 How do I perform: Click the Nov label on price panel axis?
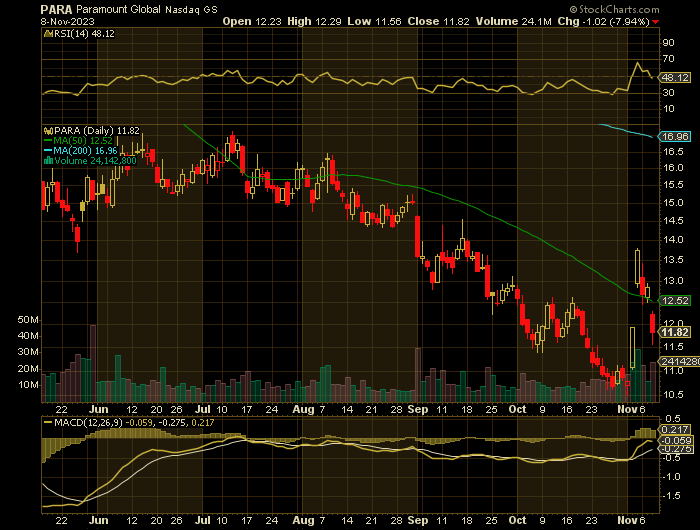pyautogui.click(x=627, y=409)
